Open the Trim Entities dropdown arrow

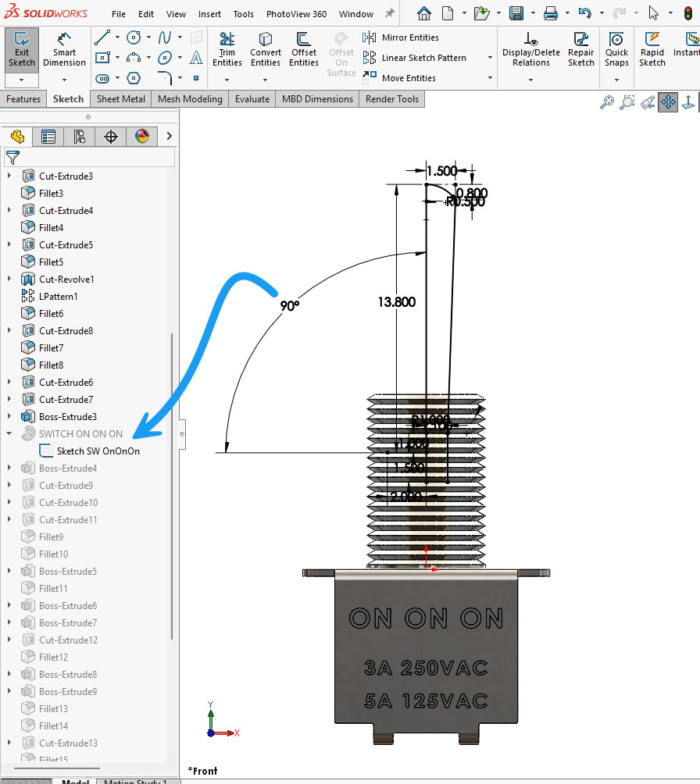(x=227, y=80)
